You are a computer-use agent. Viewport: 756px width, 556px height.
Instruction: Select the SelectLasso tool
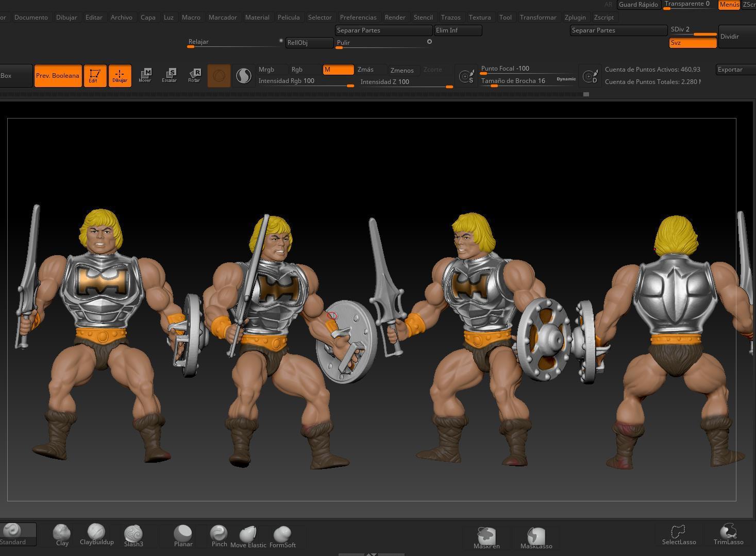(679, 534)
